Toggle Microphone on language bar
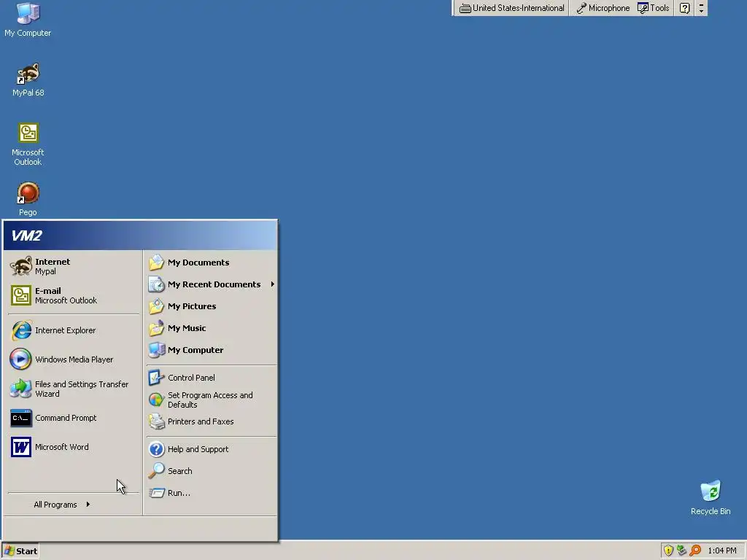Image resolution: width=747 pixels, height=560 pixels. click(603, 8)
